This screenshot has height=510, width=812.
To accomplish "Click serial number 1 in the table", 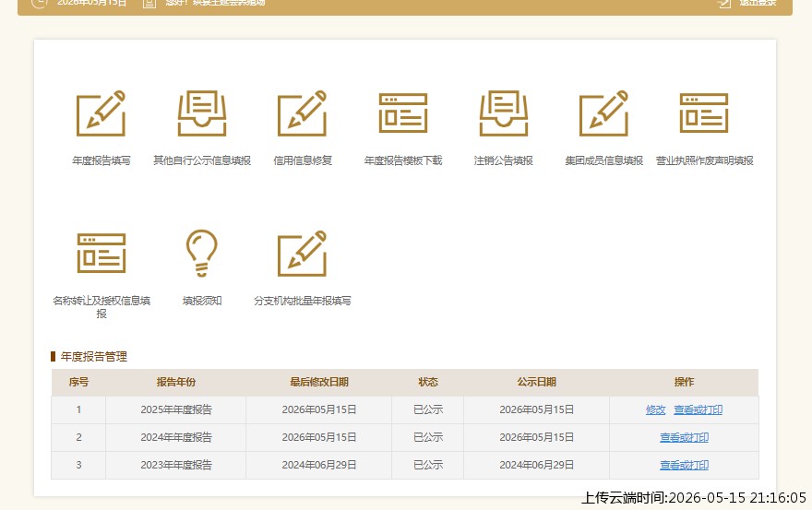I will tap(78, 409).
